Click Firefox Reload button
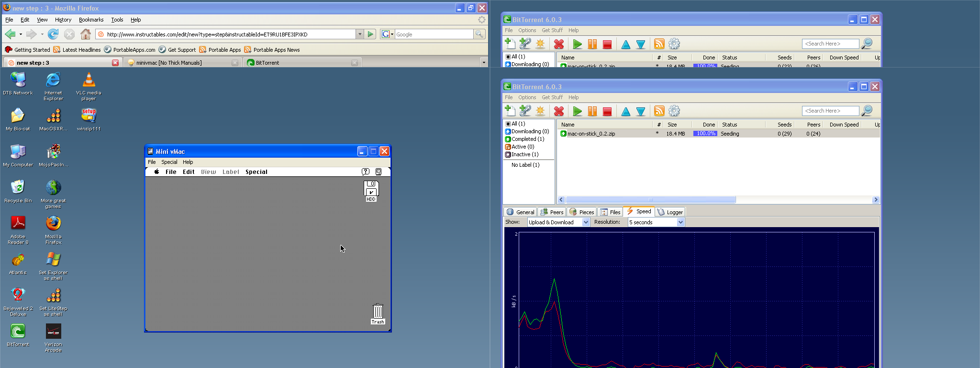980x368 pixels. click(x=53, y=34)
